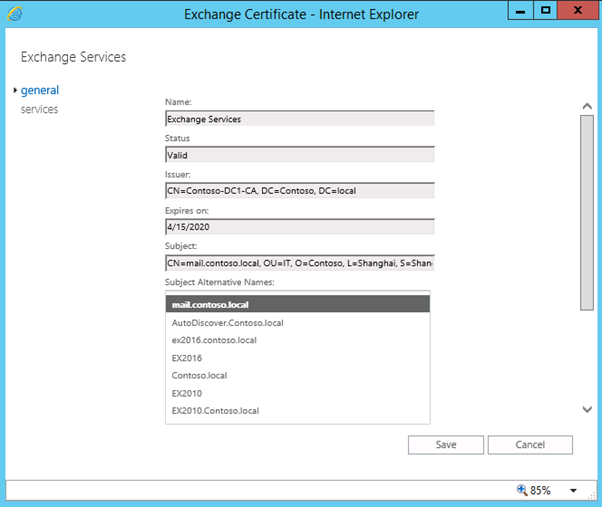Click the Issuer field
Viewport: 602px width, 507px height.
pyautogui.click(x=299, y=191)
